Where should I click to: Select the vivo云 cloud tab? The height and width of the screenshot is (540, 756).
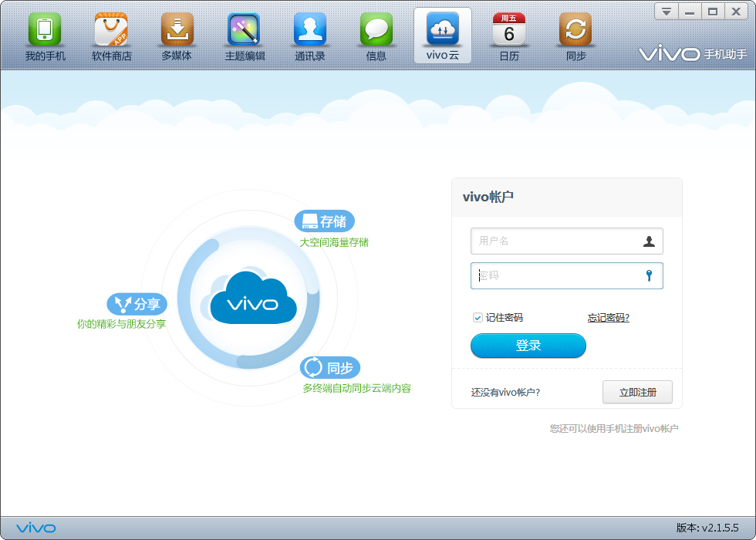point(443,35)
